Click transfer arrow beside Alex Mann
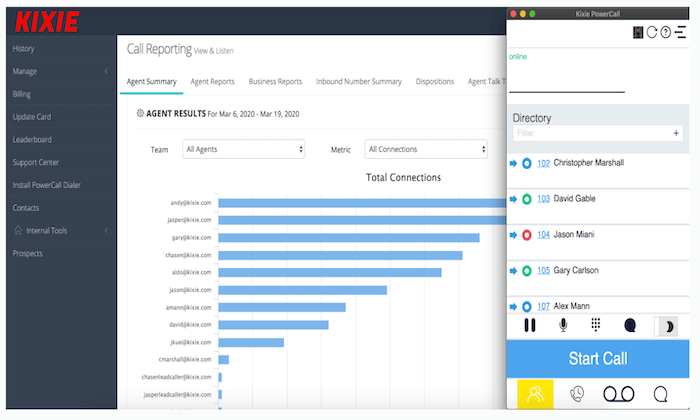The image size is (700, 420). pos(513,307)
